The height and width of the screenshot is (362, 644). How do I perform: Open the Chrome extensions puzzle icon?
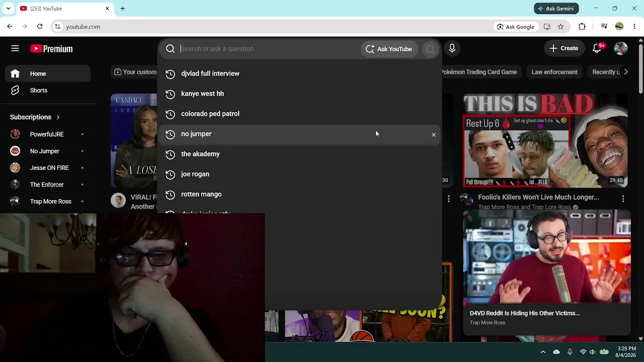pos(582,27)
